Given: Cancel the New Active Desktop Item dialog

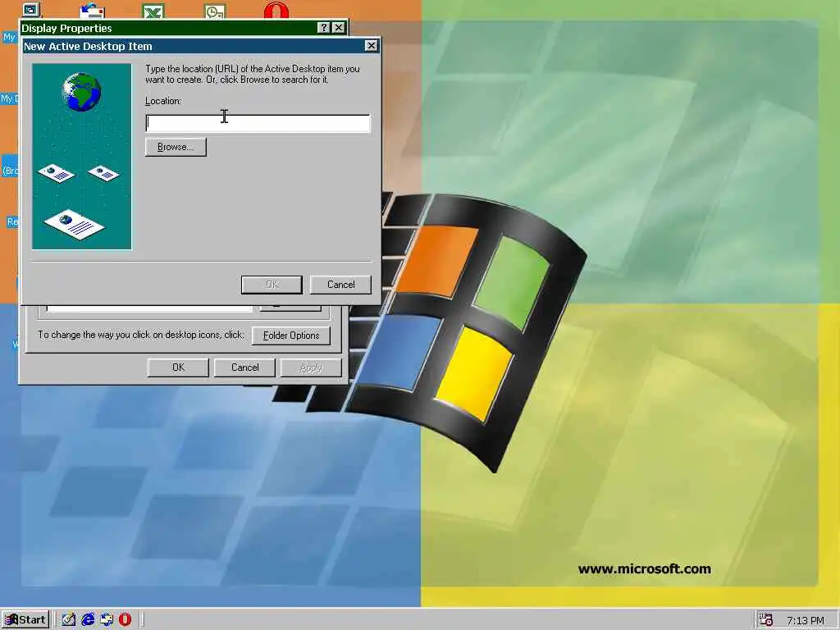Looking at the screenshot, I should tap(340, 285).
